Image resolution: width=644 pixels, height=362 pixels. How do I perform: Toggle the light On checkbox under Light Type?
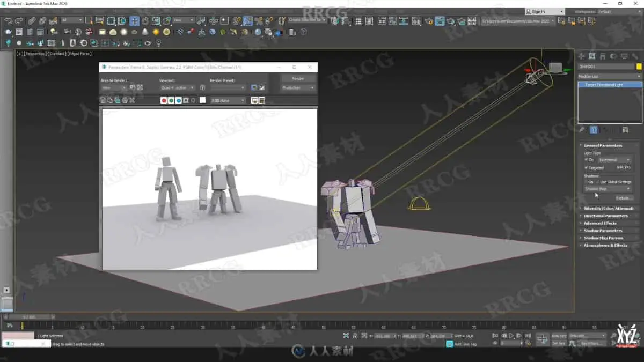(586, 160)
